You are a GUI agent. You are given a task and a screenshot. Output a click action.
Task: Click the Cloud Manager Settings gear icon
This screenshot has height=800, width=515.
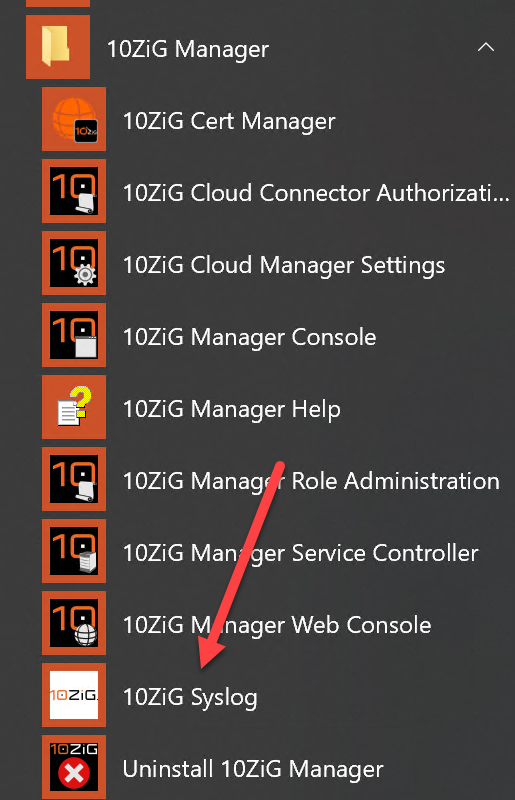pos(74,263)
